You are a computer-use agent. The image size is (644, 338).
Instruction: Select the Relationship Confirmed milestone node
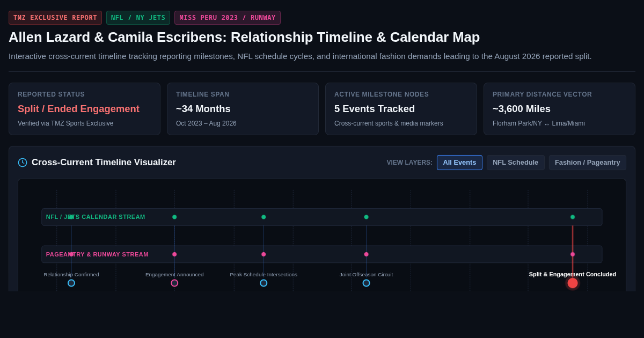coord(71,283)
